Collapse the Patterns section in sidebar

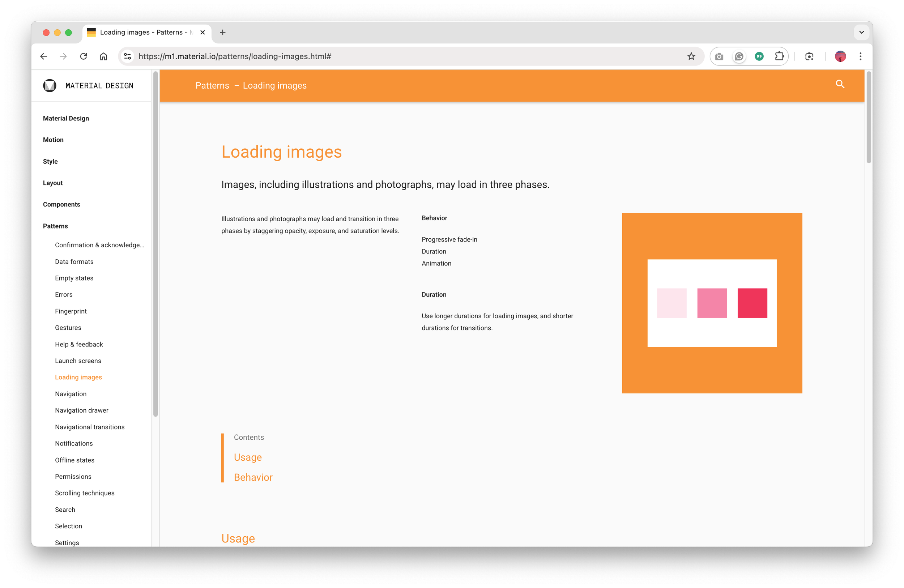click(55, 226)
